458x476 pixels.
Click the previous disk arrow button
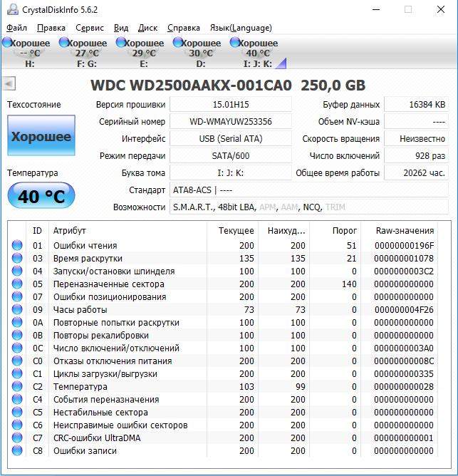point(9,84)
